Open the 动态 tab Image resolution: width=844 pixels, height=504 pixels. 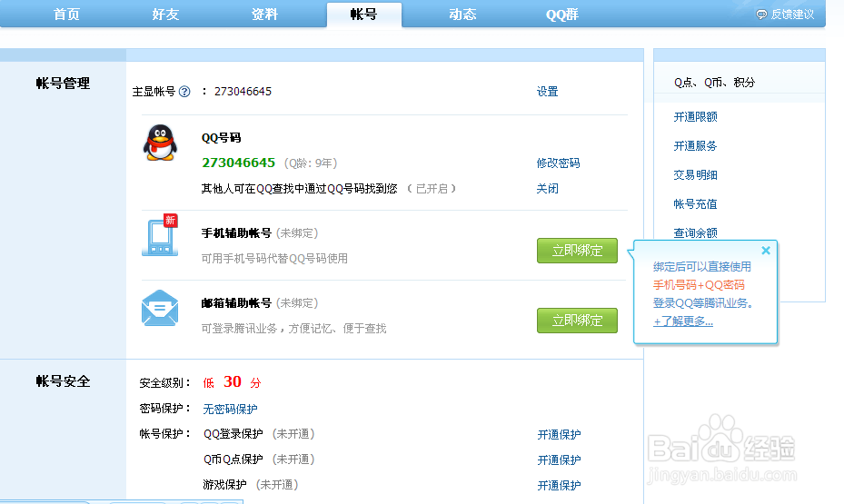(x=463, y=15)
